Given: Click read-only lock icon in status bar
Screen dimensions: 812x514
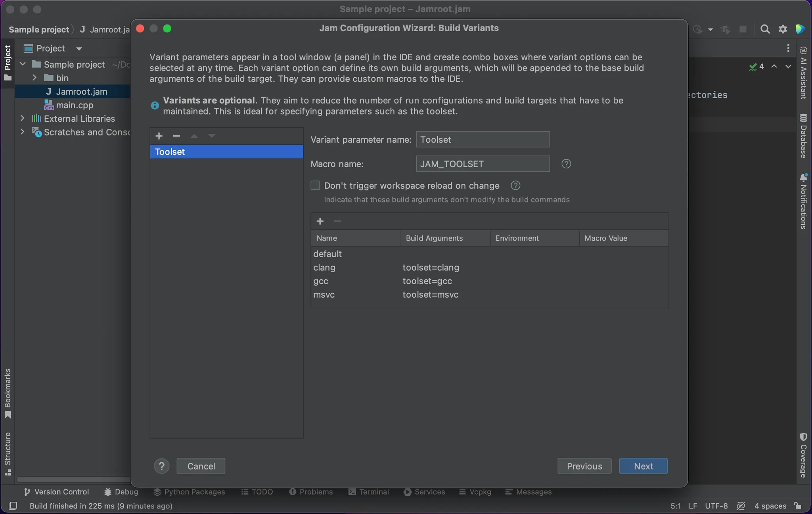Looking at the screenshot, I should (x=798, y=506).
